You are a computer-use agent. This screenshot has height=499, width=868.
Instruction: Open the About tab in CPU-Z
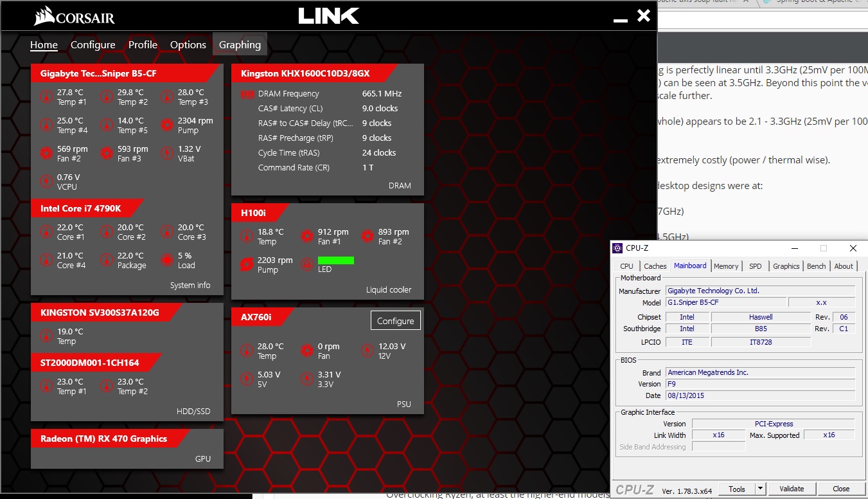click(844, 266)
